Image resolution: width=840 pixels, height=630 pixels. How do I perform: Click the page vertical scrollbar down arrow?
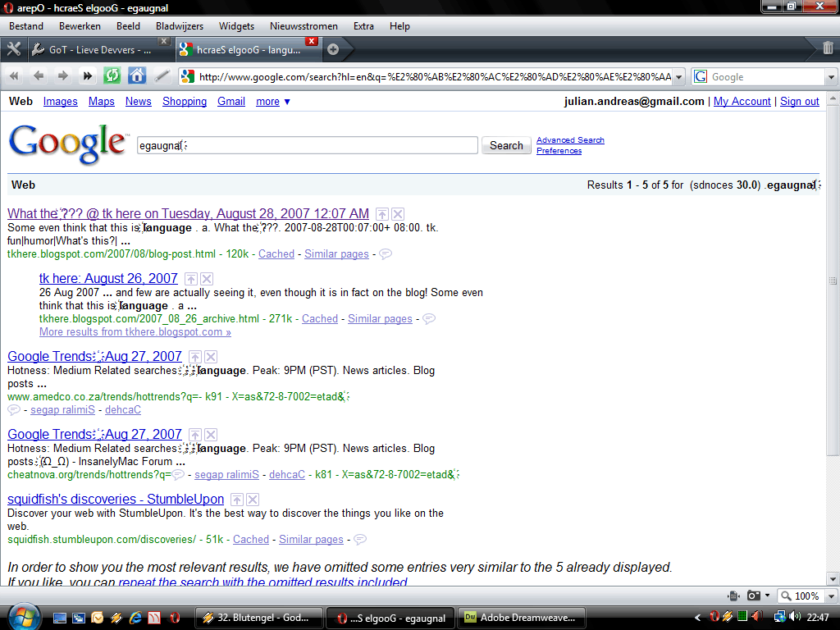click(x=833, y=579)
